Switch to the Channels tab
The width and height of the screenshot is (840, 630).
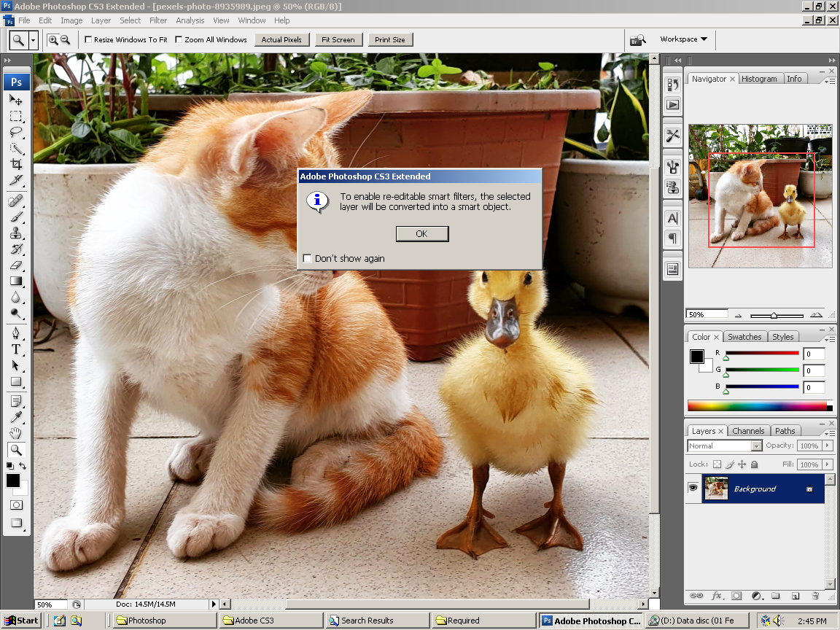[748, 431]
